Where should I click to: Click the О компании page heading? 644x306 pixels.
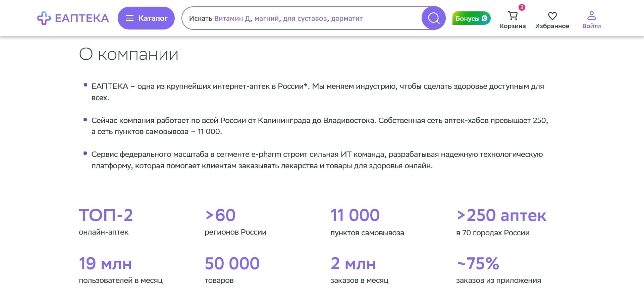click(x=128, y=54)
